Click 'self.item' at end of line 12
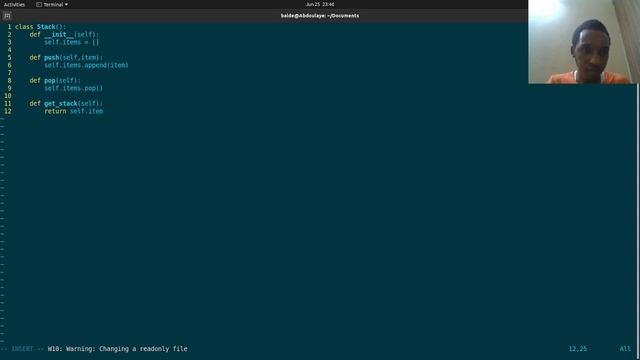Screen dimensions: 640x360 [x=87, y=111]
